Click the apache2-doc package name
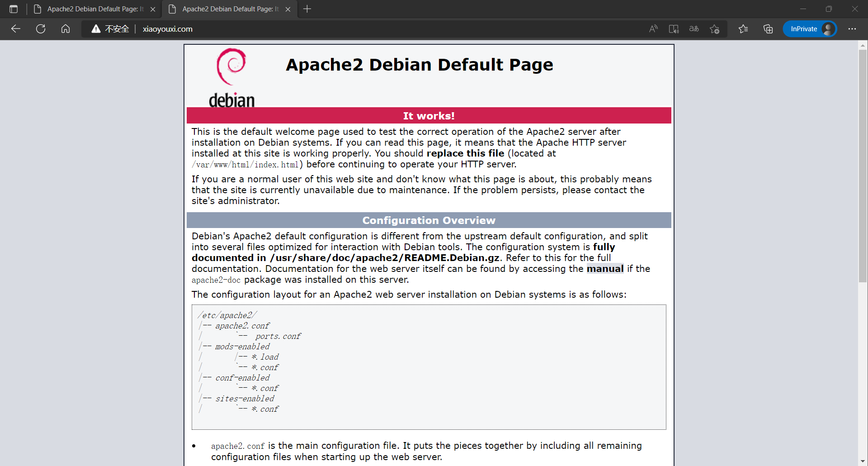This screenshot has height=466, width=868. tap(216, 280)
